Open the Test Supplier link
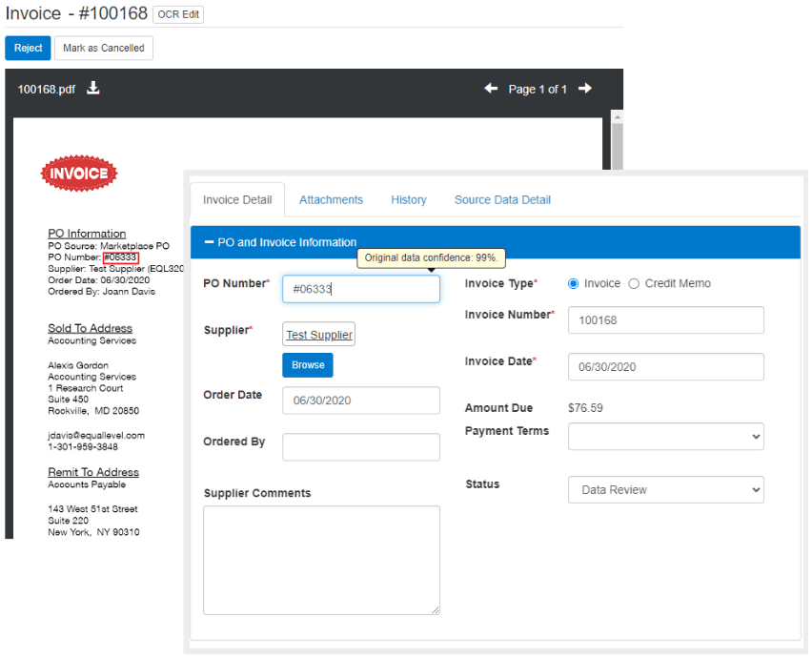Image resolution: width=812 pixels, height=658 pixels. (x=319, y=335)
